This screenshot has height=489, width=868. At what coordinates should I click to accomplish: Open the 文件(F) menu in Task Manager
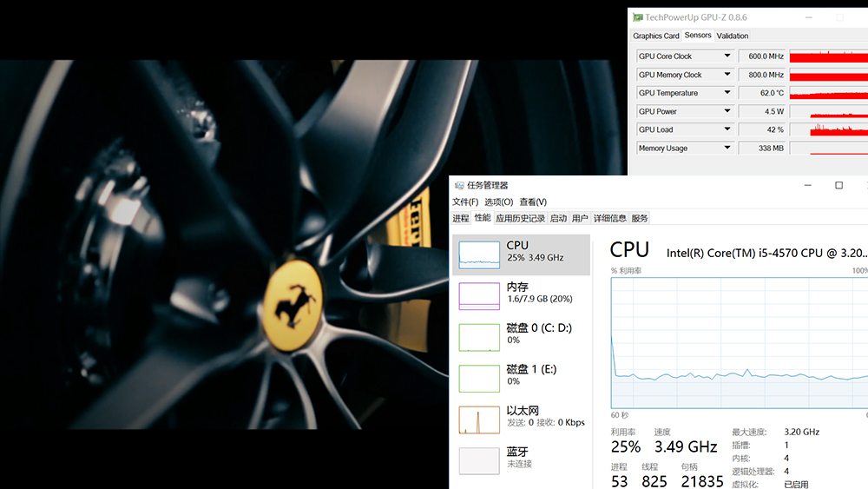pos(465,202)
